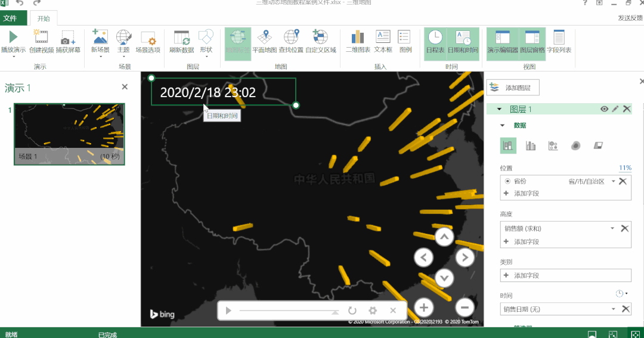Open the 文件 file menu

coord(14,18)
